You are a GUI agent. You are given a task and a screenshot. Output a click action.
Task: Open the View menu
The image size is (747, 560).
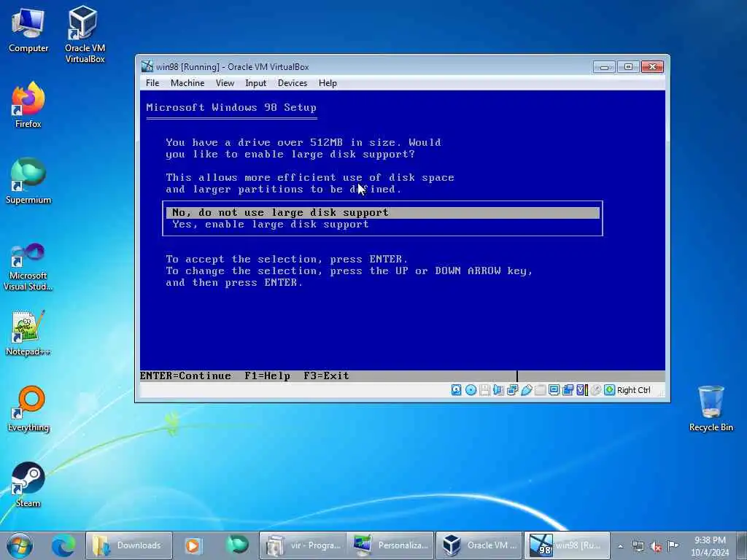click(225, 83)
